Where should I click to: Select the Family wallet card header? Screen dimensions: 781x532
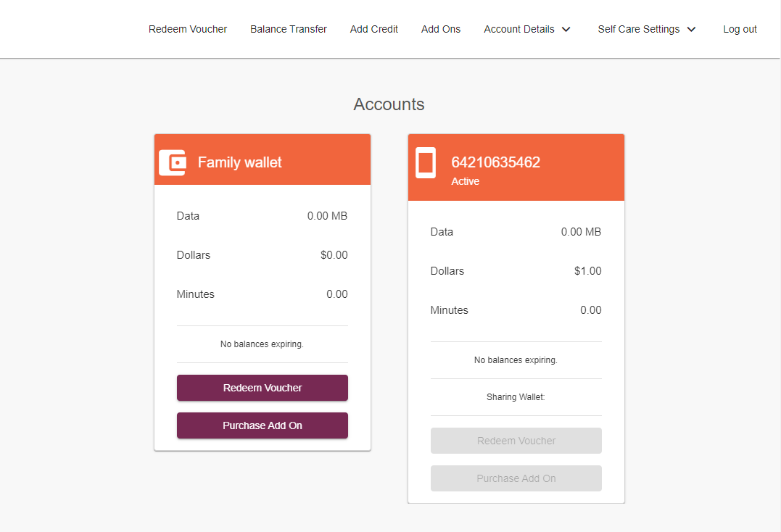coord(263,159)
